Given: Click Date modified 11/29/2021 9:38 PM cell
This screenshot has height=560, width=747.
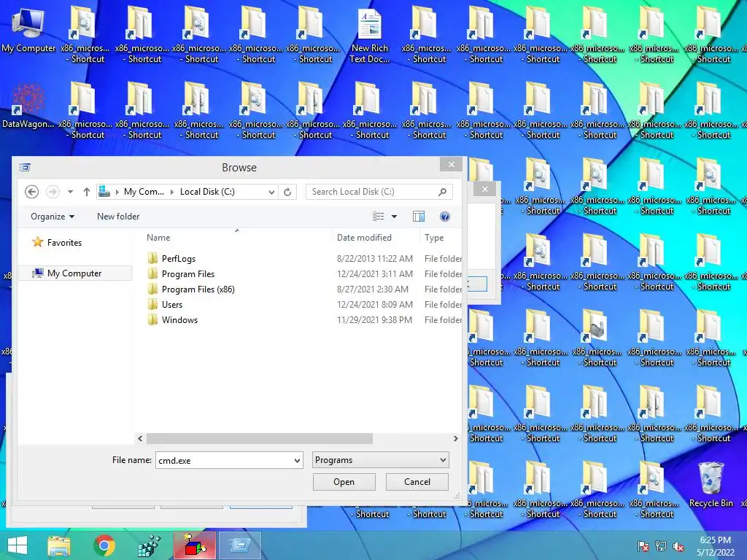Looking at the screenshot, I should tap(374, 319).
